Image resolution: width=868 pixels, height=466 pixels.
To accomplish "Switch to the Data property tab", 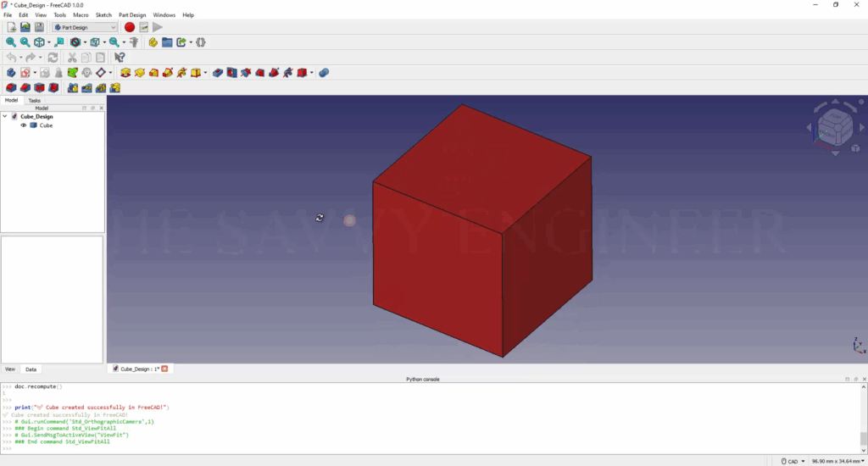I will coord(31,369).
